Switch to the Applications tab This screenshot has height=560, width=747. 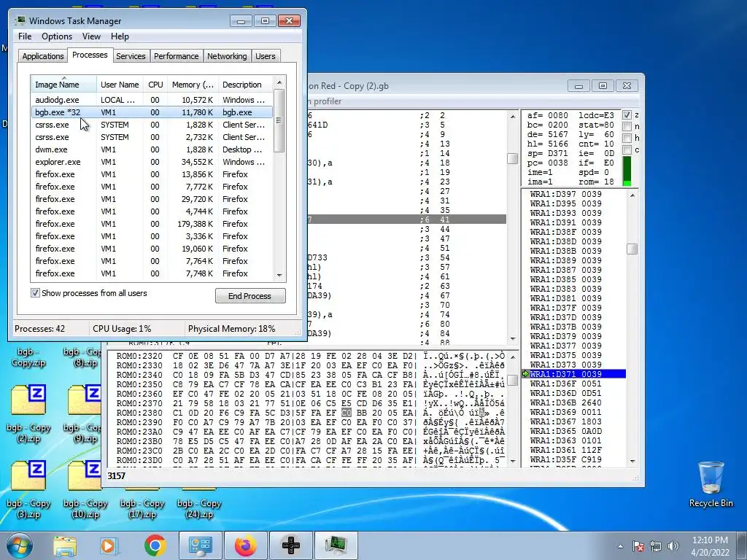pos(43,56)
